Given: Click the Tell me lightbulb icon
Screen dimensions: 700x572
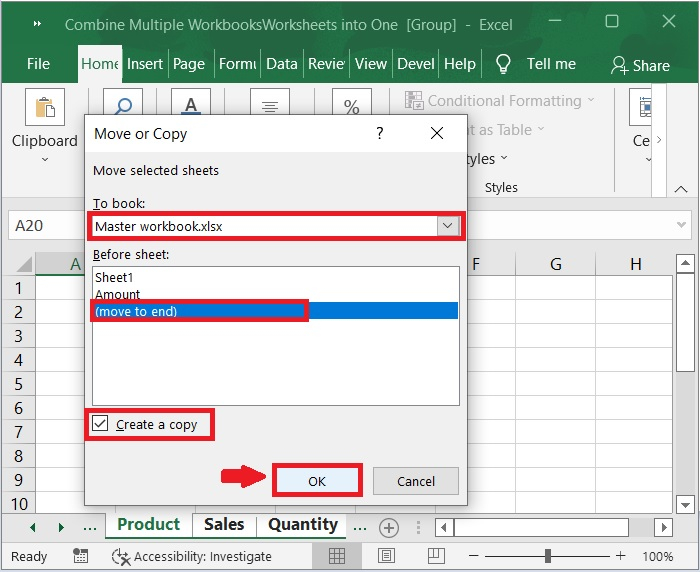Looking at the screenshot, I should pos(503,64).
